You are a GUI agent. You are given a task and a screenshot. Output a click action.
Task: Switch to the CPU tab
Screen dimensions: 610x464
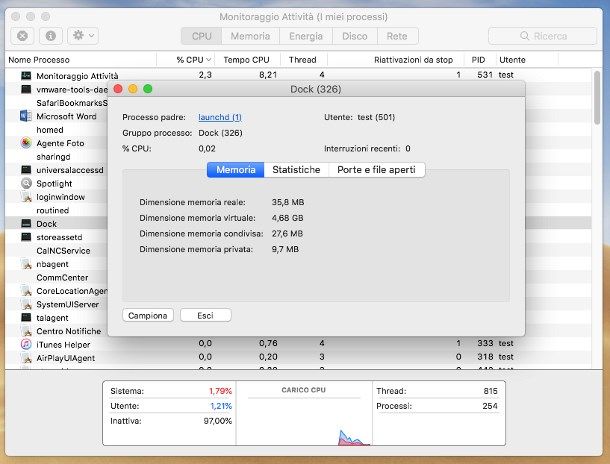[x=202, y=36]
